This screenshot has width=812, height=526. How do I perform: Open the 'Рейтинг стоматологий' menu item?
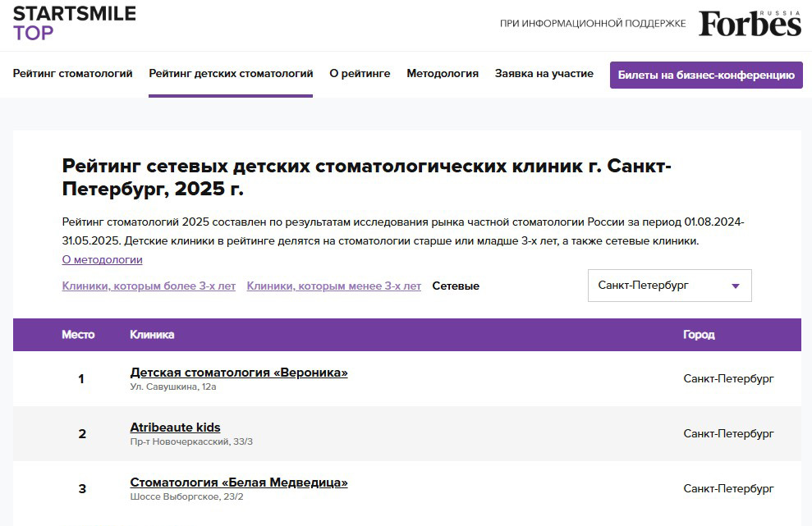click(x=72, y=74)
